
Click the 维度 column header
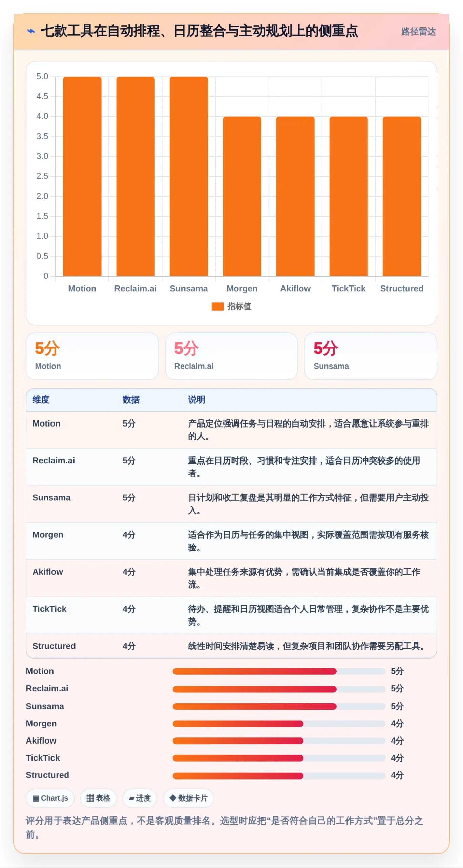coord(41,400)
